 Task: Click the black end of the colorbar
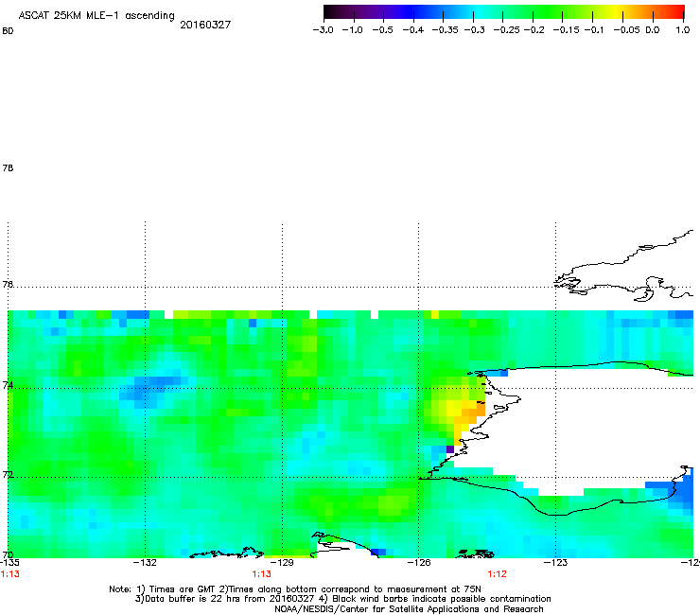coord(328,11)
